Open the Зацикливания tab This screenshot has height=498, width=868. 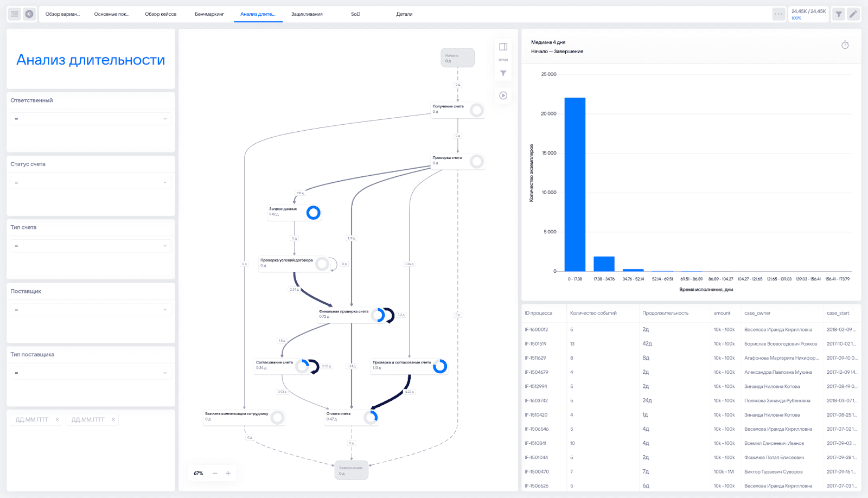(x=307, y=14)
